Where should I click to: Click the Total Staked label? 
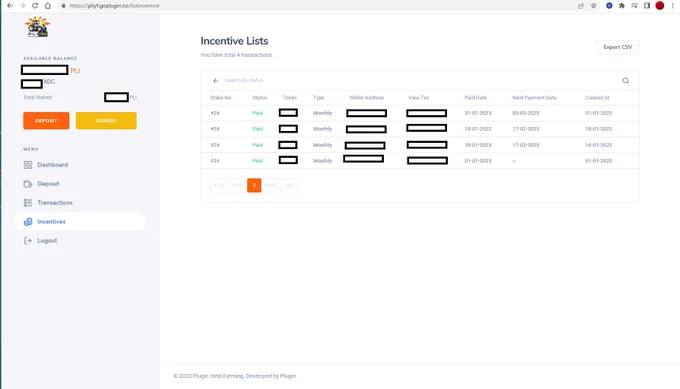[x=37, y=97]
